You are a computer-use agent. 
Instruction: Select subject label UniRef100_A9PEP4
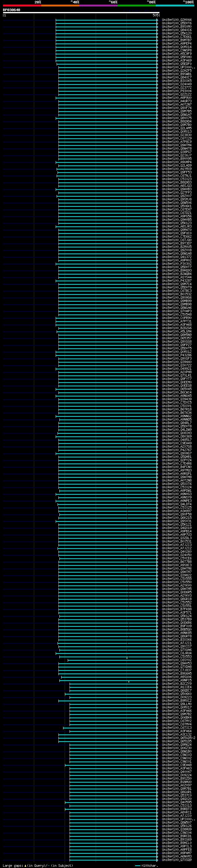[x=177, y=43]
